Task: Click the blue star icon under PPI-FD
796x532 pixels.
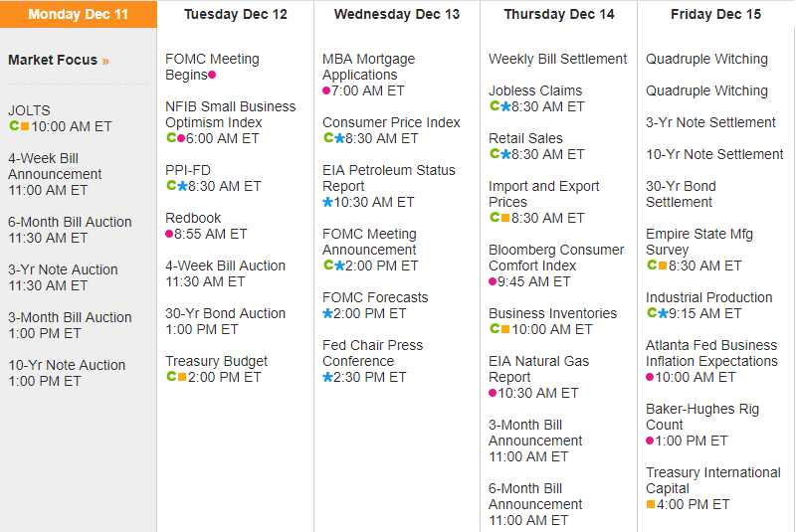Action: 182,186
